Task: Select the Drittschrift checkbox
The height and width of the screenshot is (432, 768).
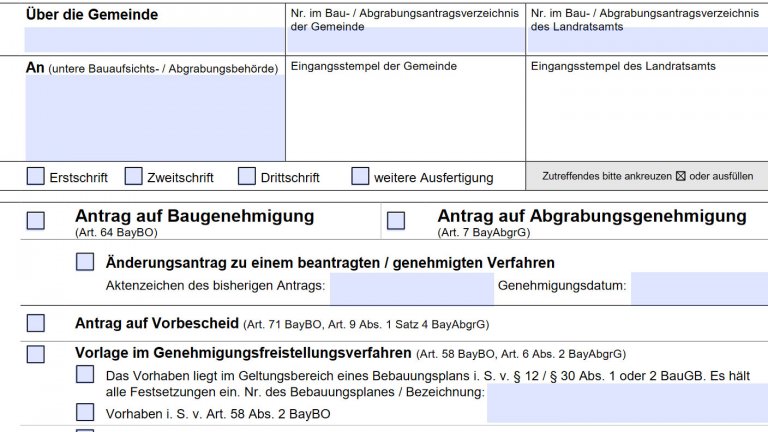Action: pos(247,177)
